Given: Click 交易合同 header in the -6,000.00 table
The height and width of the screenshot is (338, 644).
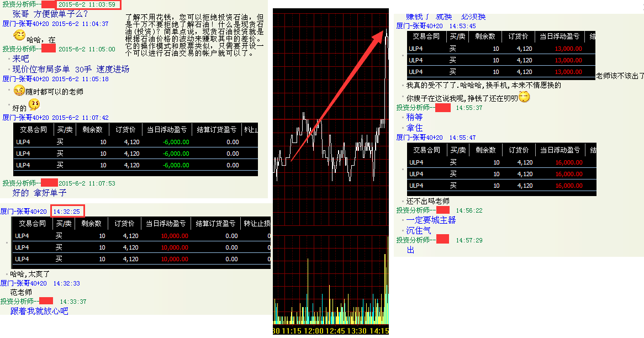Looking at the screenshot, I should point(33,130).
